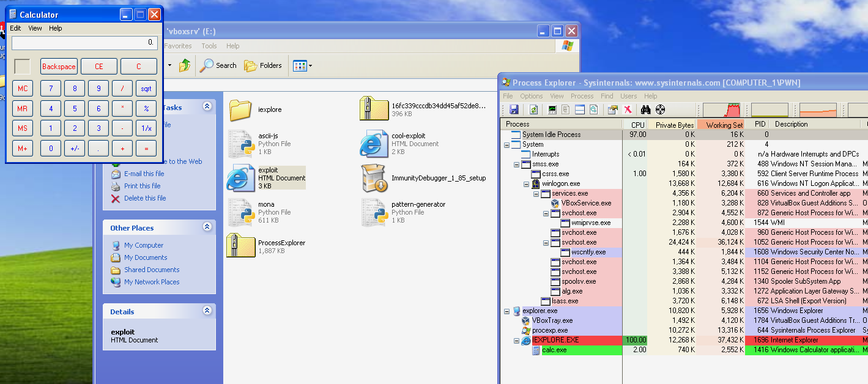868x384 pixels.
Task: Select the iexplore folder icon
Action: (x=241, y=109)
